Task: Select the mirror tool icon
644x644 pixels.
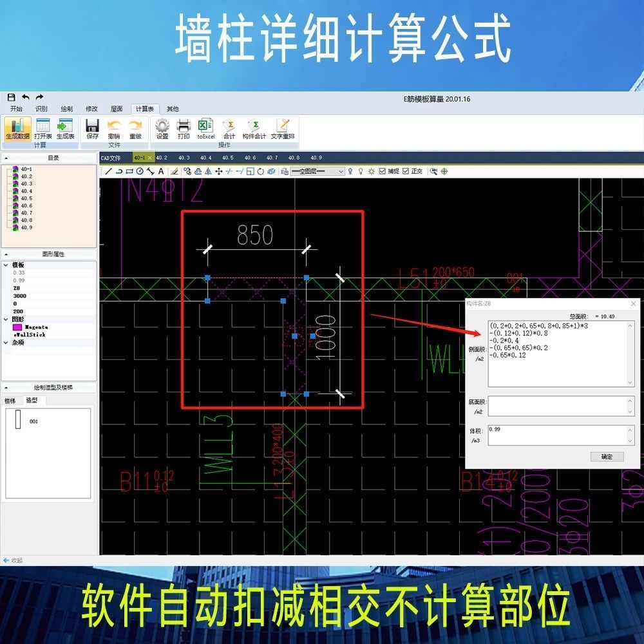Action: tap(208, 171)
